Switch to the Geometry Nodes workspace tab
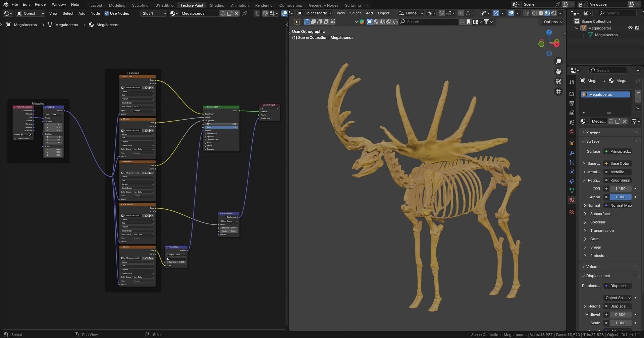The image size is (644, 338). coord(323,5)
